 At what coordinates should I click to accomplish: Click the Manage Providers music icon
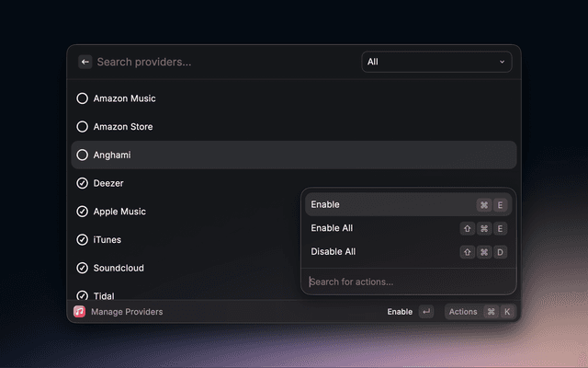click(x=80, y=312)
